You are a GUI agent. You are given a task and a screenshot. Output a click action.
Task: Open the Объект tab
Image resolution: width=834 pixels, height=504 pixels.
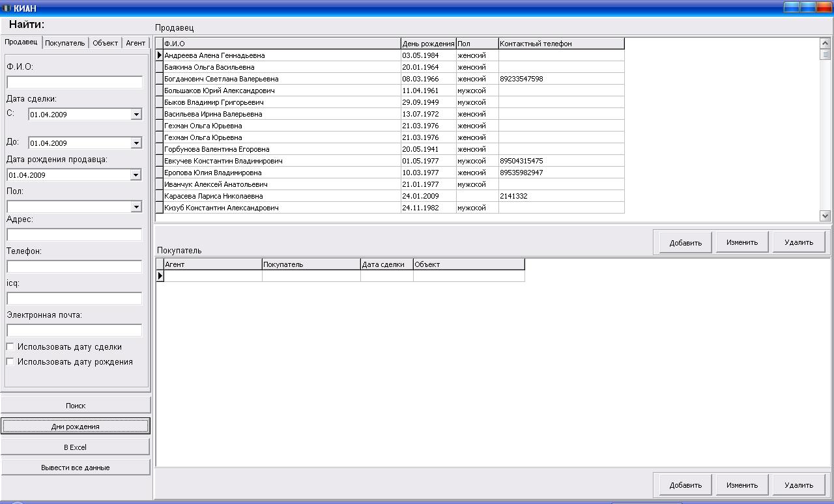pyautogui.click(x=105, y=43)
